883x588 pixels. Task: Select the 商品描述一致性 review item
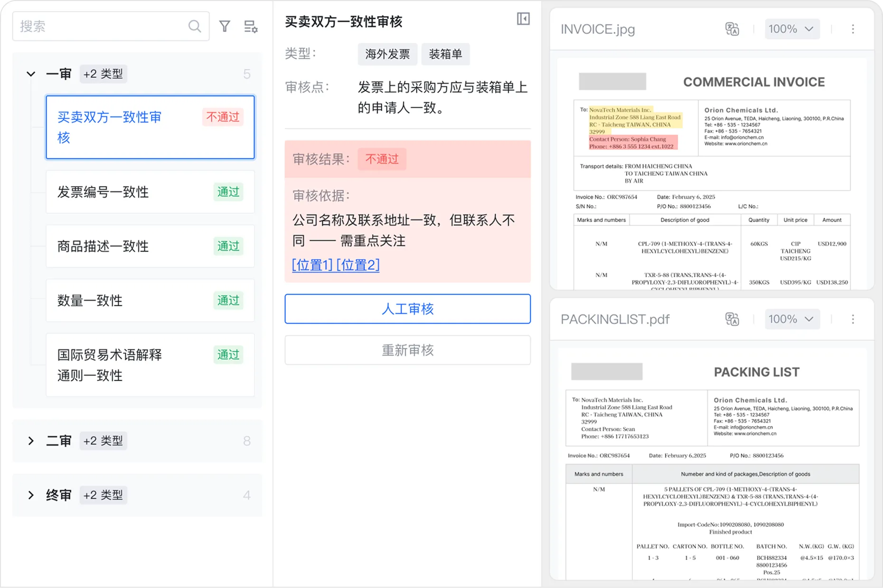(x=150, y=246)
